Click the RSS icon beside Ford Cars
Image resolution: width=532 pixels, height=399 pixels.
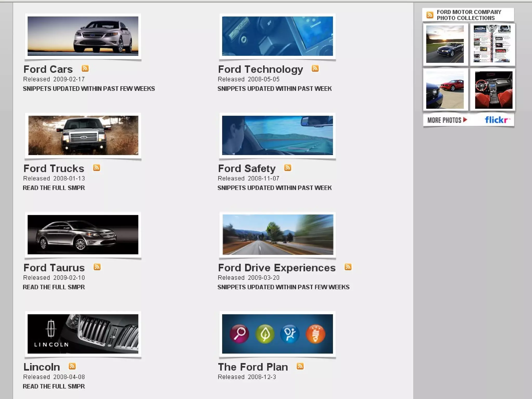point(85,68)
